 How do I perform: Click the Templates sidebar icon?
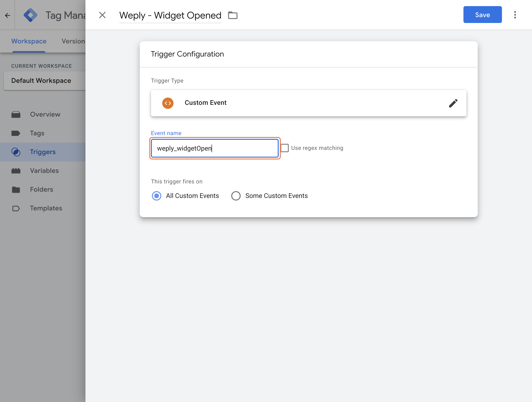coord(16,208)
